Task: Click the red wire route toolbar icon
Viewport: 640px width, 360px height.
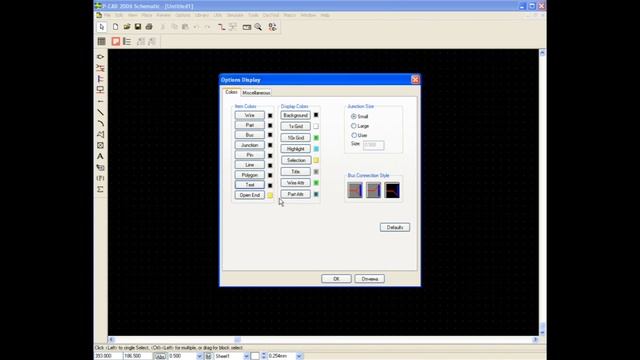Action: (x=221, y=27)
